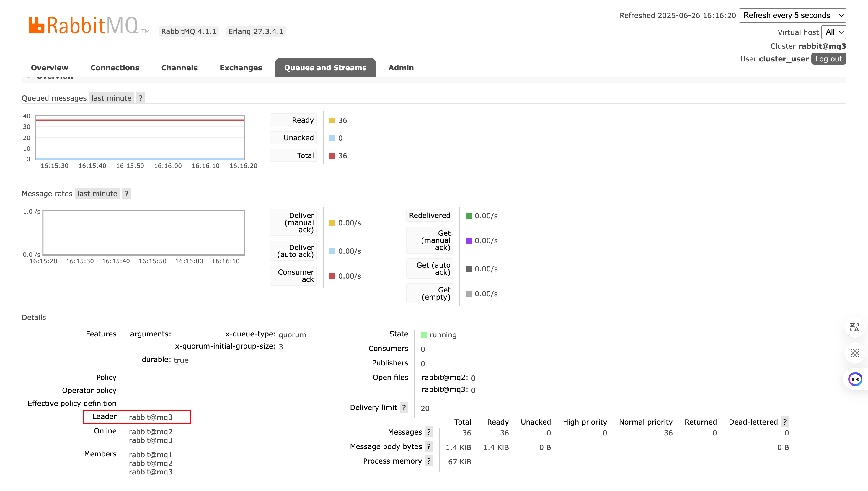Click the Messages row help icon
This screenshot has width=868, height=491.
pos(429,432)
